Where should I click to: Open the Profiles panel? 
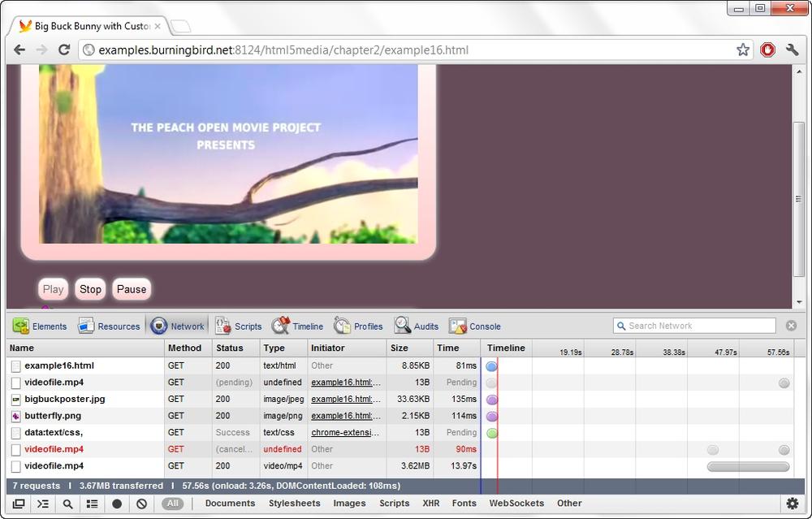tap(358, 327)
